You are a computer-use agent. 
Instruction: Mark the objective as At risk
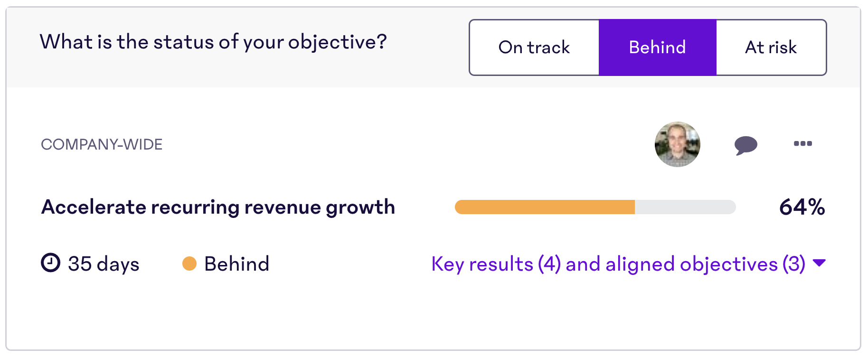(771, 47)
